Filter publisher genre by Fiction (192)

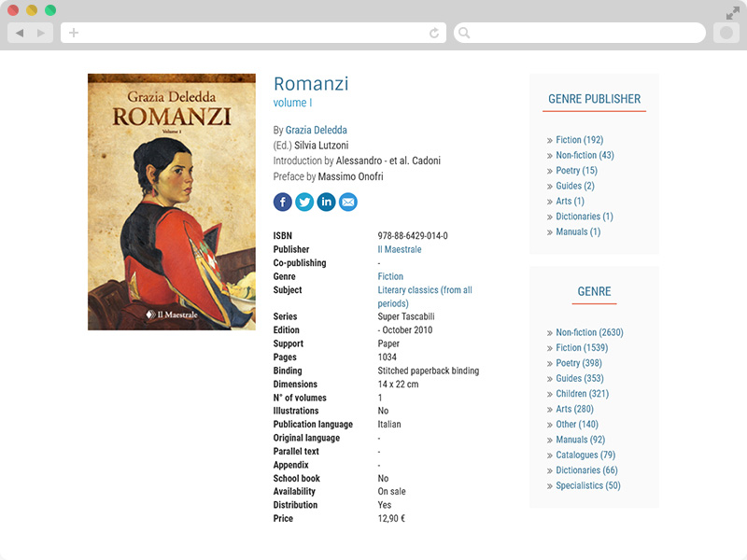[579, 140]
